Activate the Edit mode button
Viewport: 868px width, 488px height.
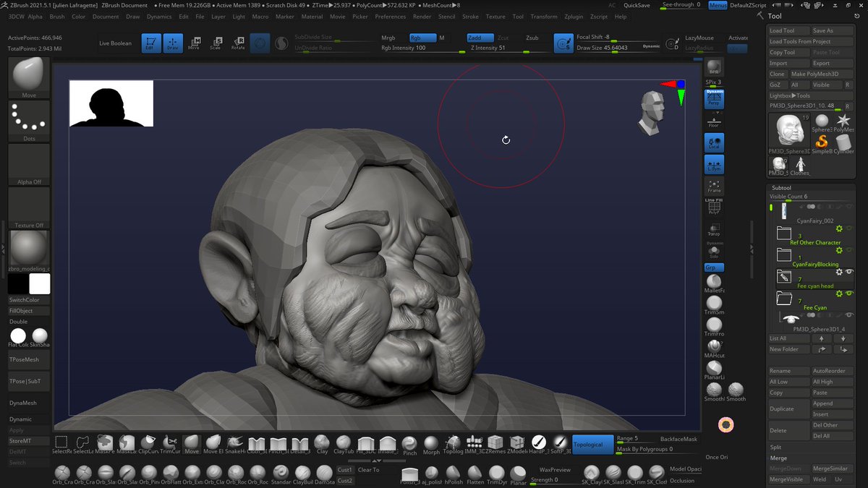tap(151, 43)
